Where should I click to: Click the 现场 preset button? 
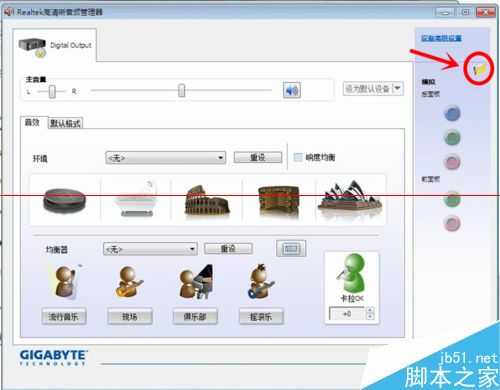click(130, 316)
